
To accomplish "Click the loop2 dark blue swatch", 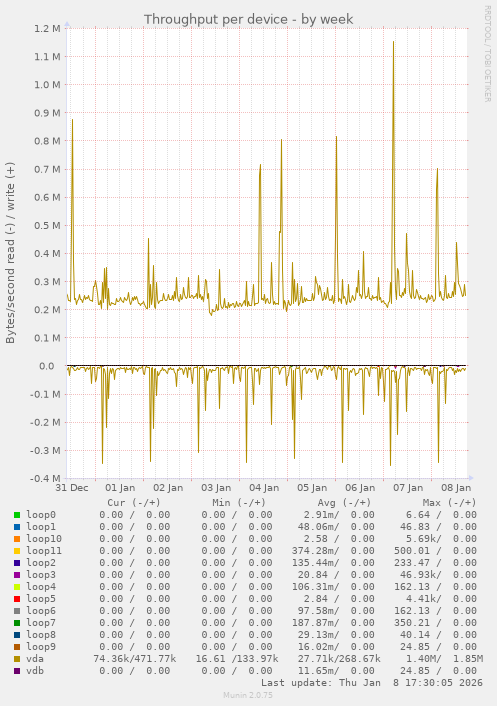I will 17,563.
